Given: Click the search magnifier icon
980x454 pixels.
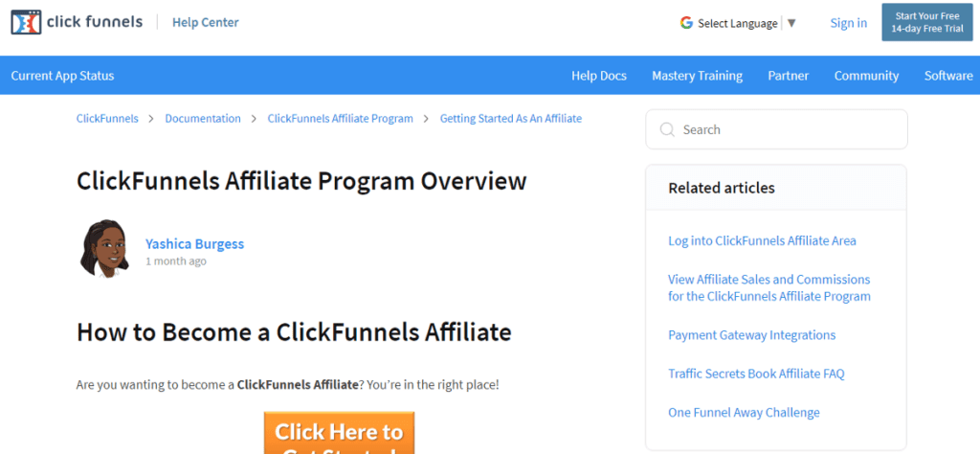Looking at the screenshot, I should (667, 129).
